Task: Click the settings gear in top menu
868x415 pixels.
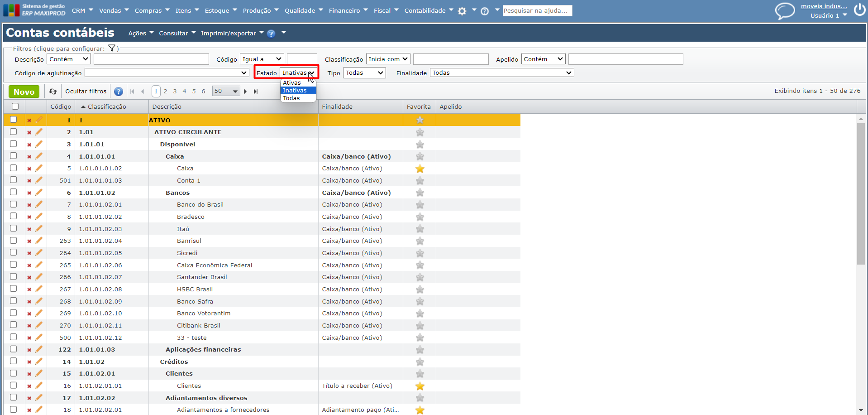Action: (x=462, y=11)
